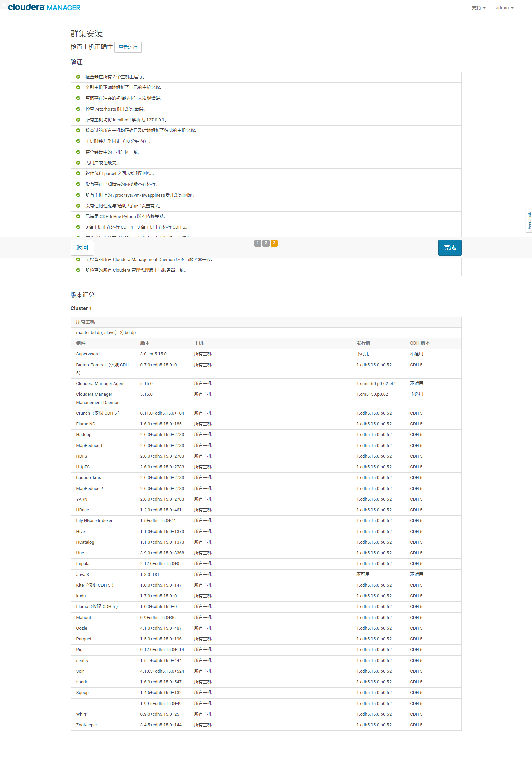The image size is (532, 759).
Task: Click the 版本汇总 section heading
Action: pos(82,295)
